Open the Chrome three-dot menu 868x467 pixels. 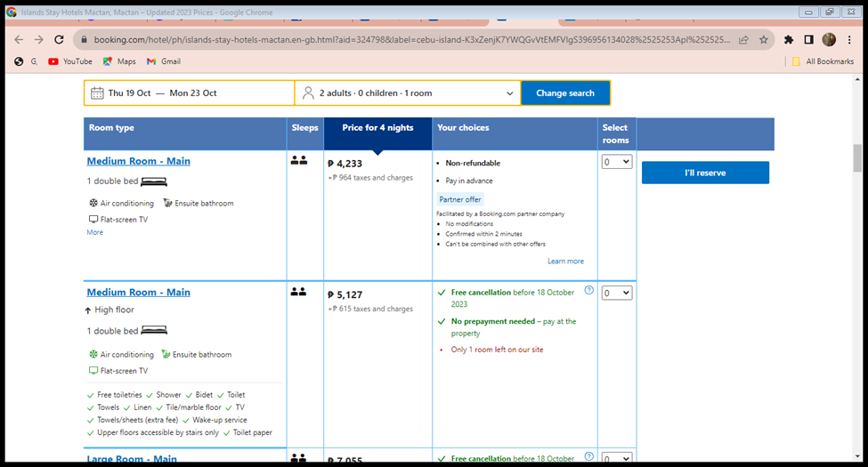849,40
